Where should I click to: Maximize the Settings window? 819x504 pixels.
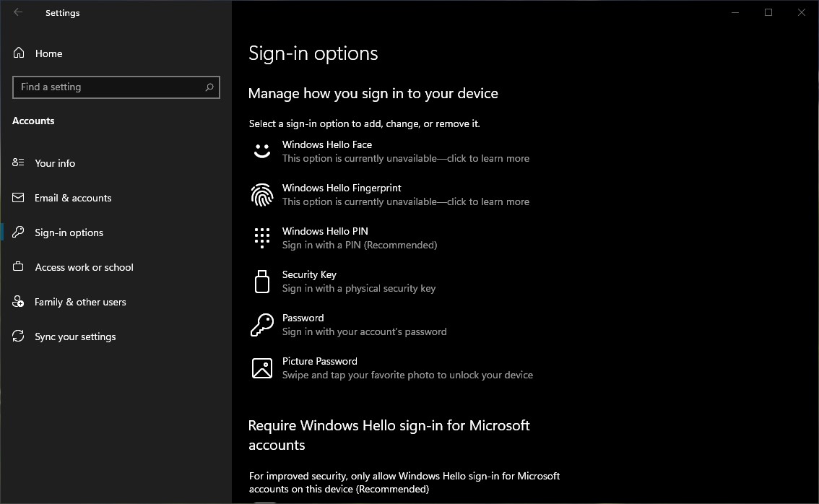768,12
